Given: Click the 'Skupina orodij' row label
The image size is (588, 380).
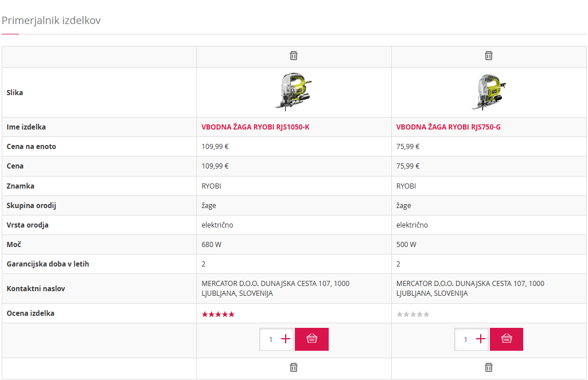Looking at the screenshot, I should [31, 205].
